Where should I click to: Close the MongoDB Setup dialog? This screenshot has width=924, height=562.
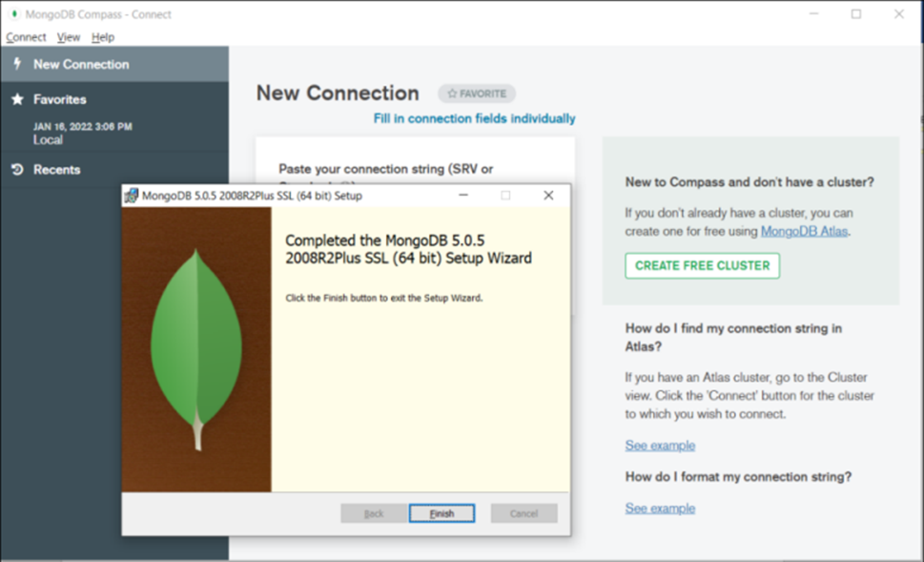[x=548, y=196]
